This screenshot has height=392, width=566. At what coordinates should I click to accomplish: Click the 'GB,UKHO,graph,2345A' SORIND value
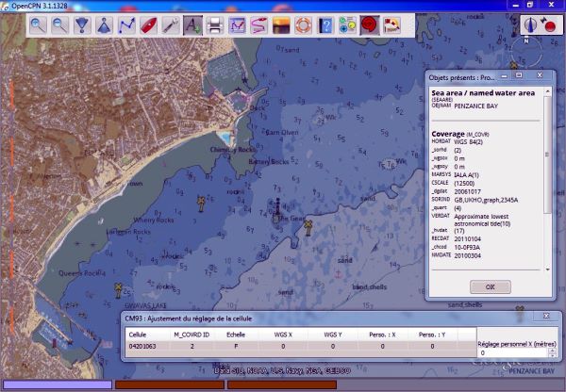486,200
